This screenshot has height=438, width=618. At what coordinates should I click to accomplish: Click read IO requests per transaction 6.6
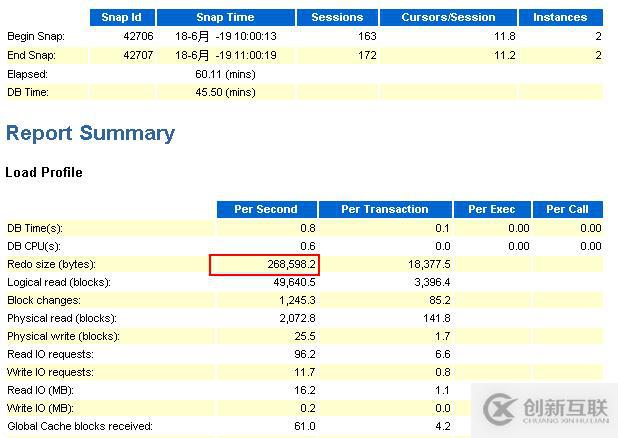(x=443, y=354)
